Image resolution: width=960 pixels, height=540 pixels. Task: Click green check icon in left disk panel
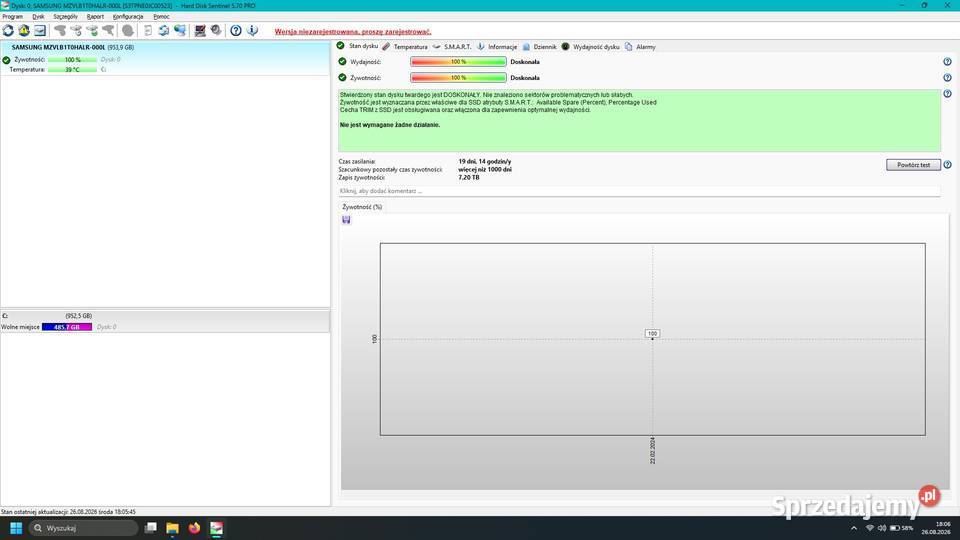click(6, 60)
